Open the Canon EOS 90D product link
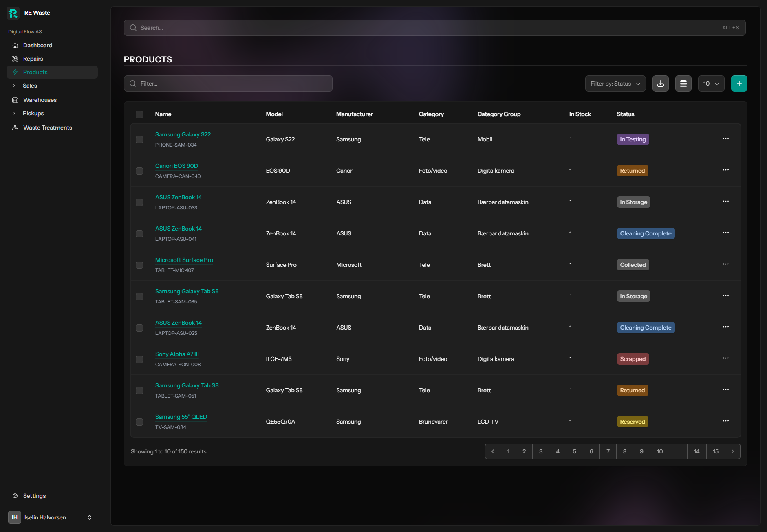The width and height of the screenshot is (767, 532). click(x=176, y=166)
